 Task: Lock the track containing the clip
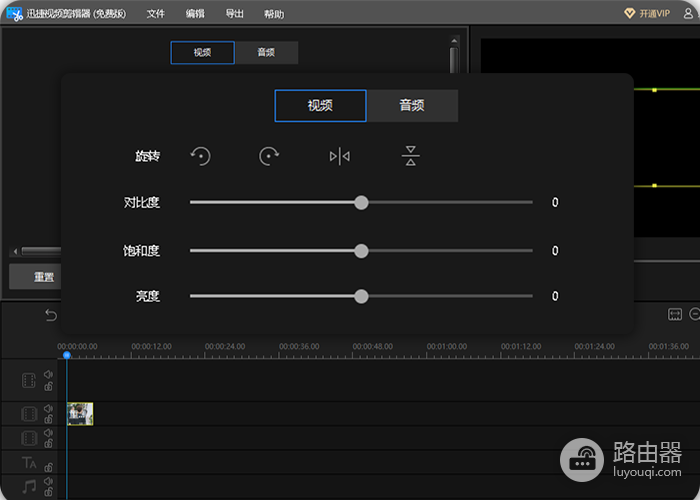click(48, 419)
